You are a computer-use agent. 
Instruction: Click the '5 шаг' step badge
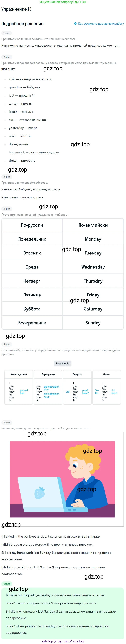pyautogui.click(x=7, y=344)
